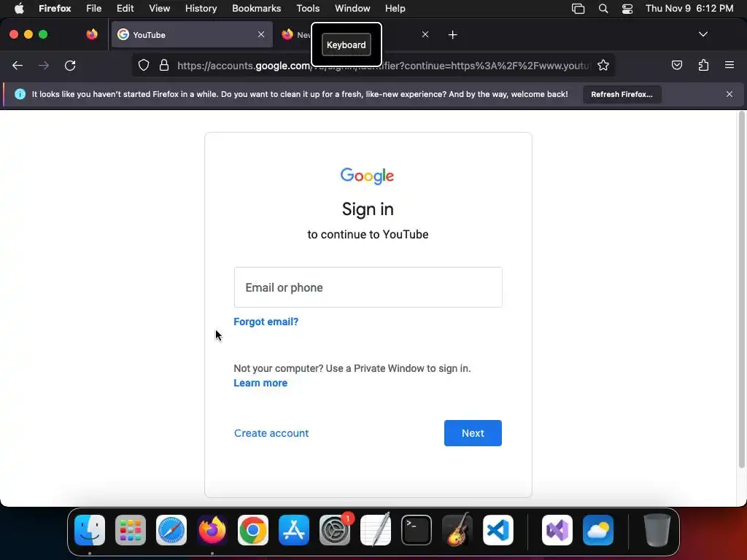Open Control Center in menu bar
The image size is (747, 560).
coord(627,9)
